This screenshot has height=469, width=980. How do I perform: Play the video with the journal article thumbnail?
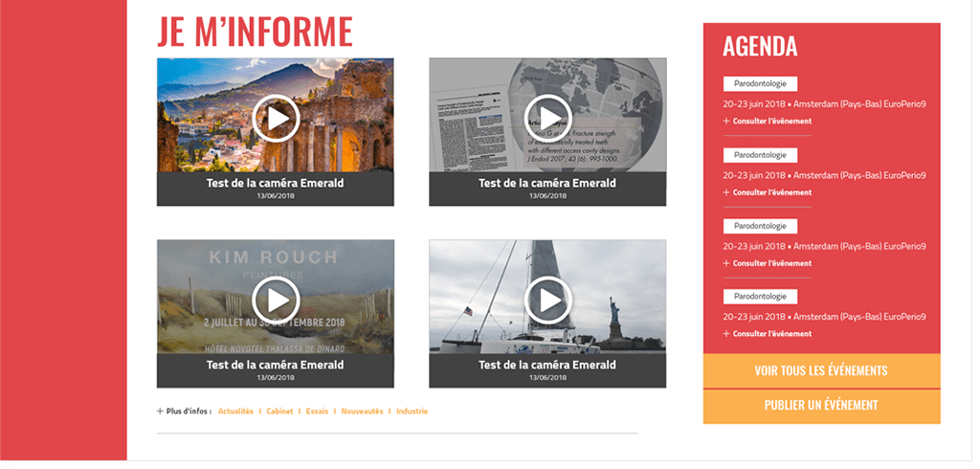tap(547, 119)
